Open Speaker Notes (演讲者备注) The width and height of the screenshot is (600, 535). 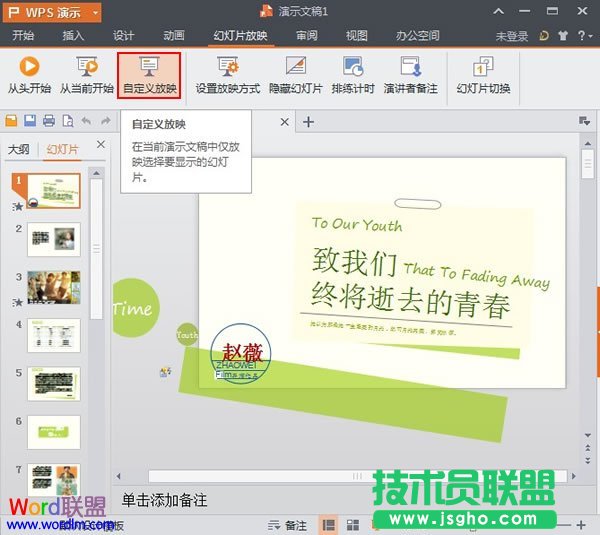[411, 76]
